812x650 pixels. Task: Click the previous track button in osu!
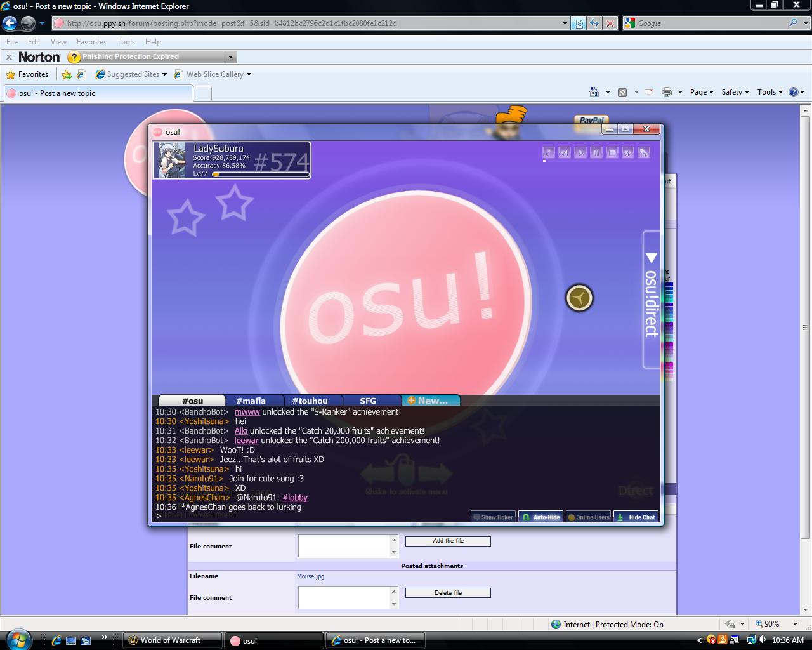tap(564, 152)
